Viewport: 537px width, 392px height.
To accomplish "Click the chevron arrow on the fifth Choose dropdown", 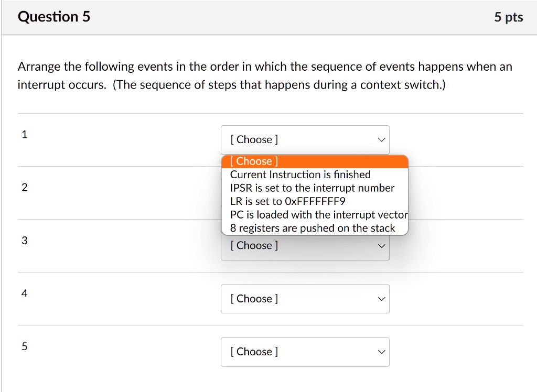I will click(x=381, y=352).
